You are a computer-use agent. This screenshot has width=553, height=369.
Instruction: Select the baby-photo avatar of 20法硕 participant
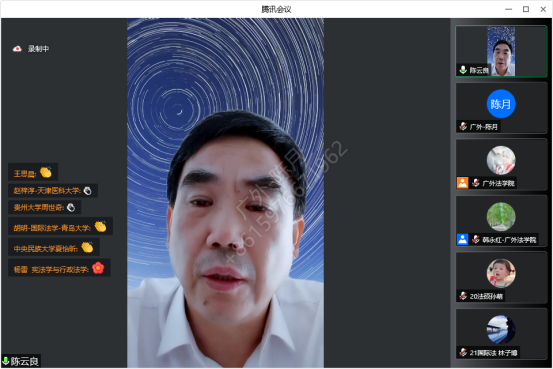point(501,273)
